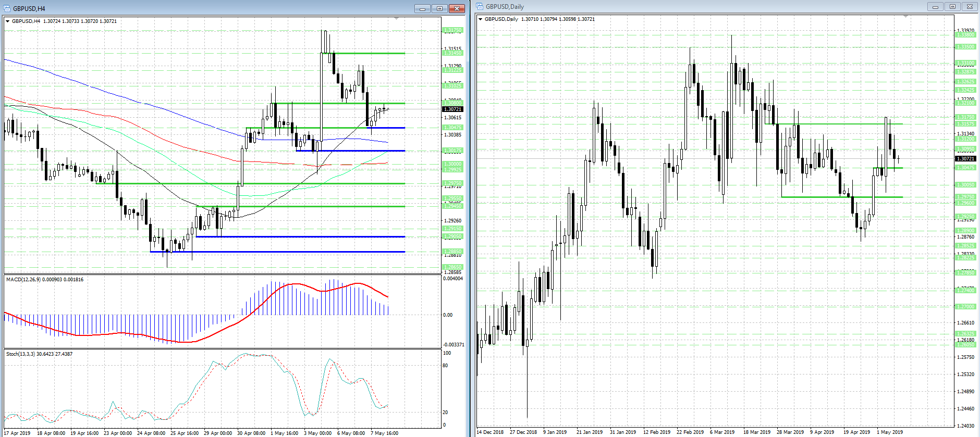Viewport: 980px width, 437px height.
Task: Click the 1.24030 price on Daily scale
Action: coord(966,426)
